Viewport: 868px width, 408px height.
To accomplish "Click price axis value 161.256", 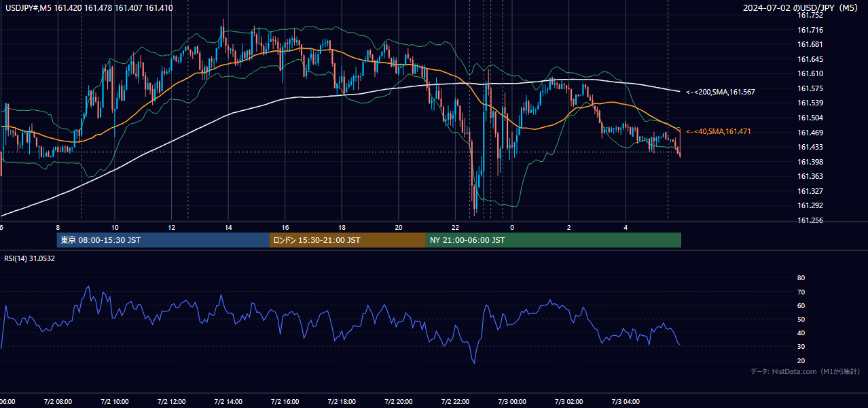I will 810,220.
